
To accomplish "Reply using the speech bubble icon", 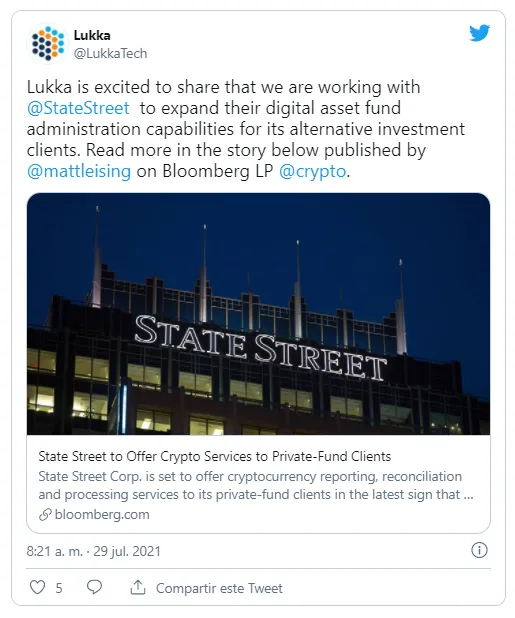I will tap(94, 587).
